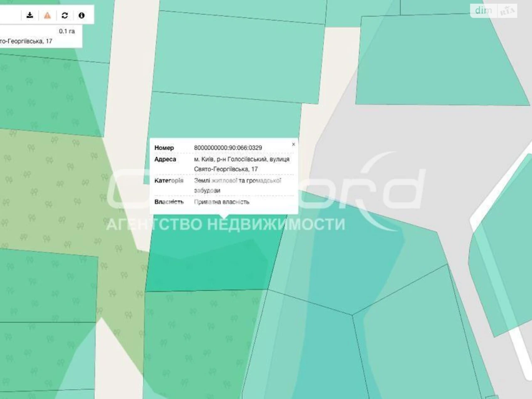Open the info circle icon
Image resolution: width=532 pixels, height=399 pixels.
(x=81, y=15)
